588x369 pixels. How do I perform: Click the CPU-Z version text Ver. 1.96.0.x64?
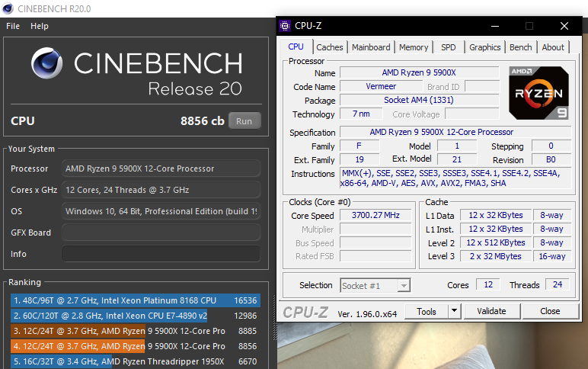[367, 314]
